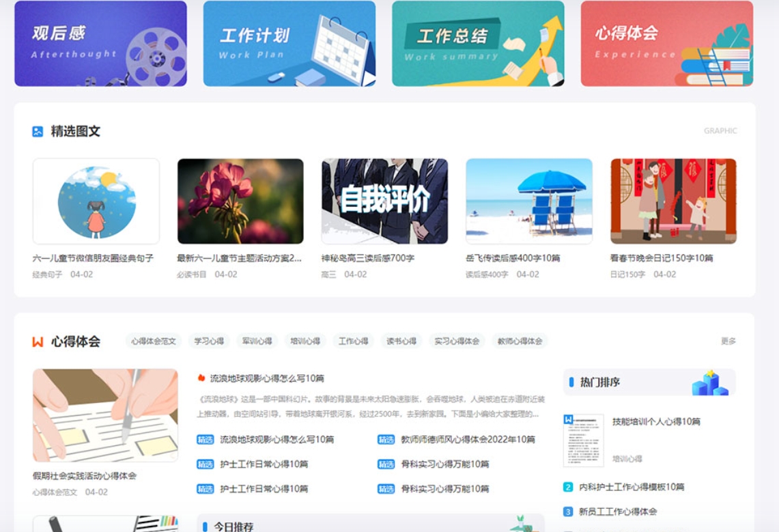This screenshot has width=779, height=532.
Task: Click the 经典句子 category label
Action: [x=48, y=275]
